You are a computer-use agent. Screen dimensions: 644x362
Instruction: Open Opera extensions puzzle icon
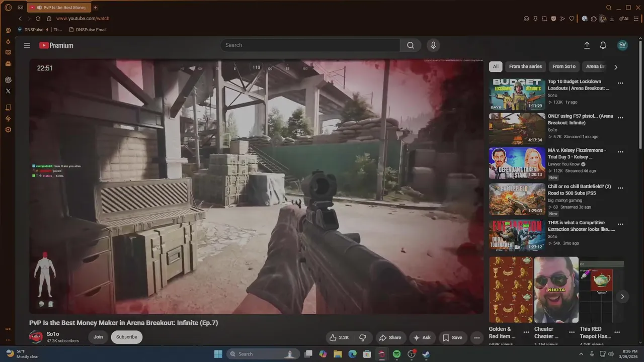(594, 19)
